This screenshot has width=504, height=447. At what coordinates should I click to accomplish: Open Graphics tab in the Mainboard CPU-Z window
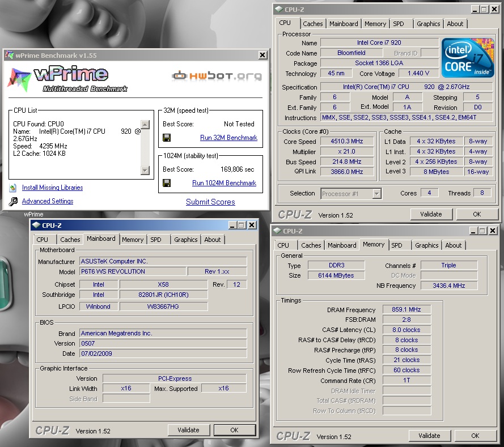coord(186,240)
